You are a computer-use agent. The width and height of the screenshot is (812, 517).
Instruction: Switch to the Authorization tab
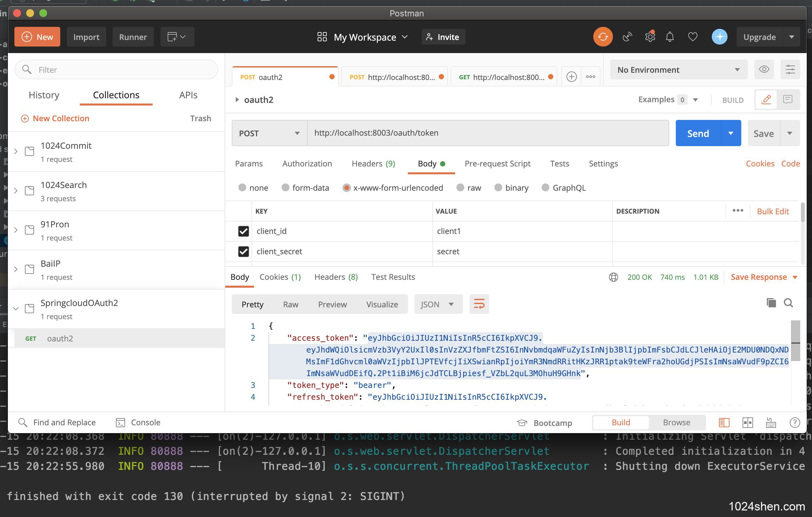pyautogui.click(x=307, y=164)
